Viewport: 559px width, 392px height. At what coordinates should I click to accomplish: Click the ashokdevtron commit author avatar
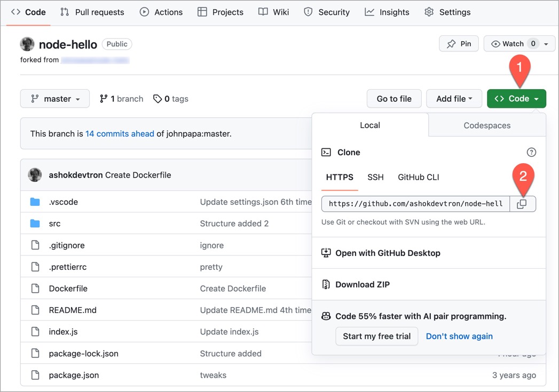[35, 175]
